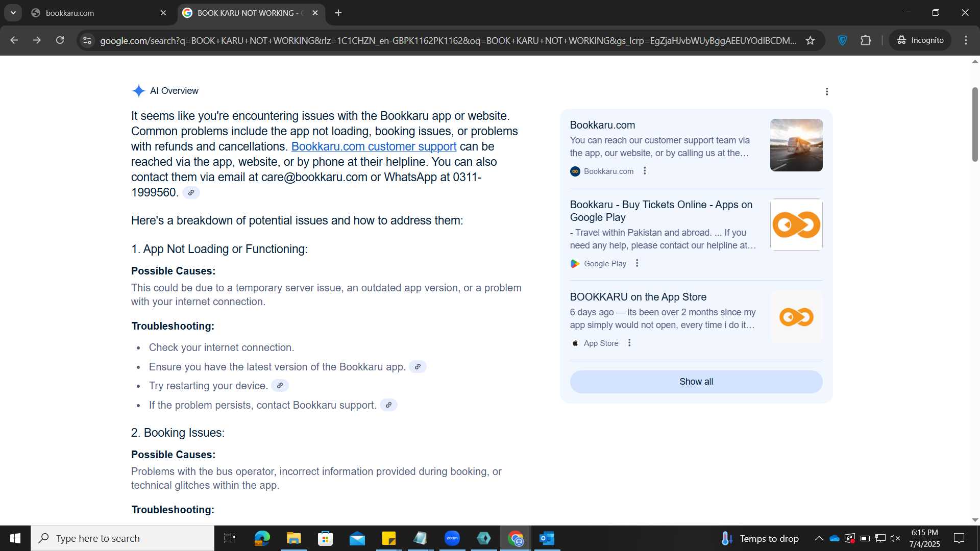The height and width of the screenshot is (551, 980).
Task: Go back to previous page
Action: [x=14, y=40]
